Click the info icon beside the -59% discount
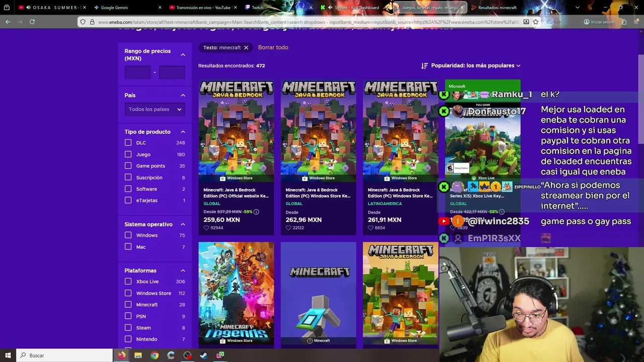 click(x=256, y=212)
